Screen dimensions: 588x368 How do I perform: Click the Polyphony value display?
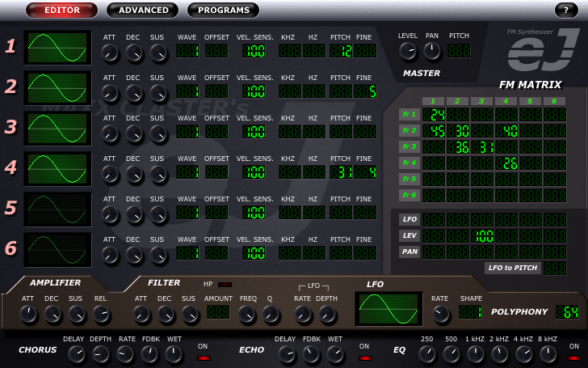pos(567,312)
